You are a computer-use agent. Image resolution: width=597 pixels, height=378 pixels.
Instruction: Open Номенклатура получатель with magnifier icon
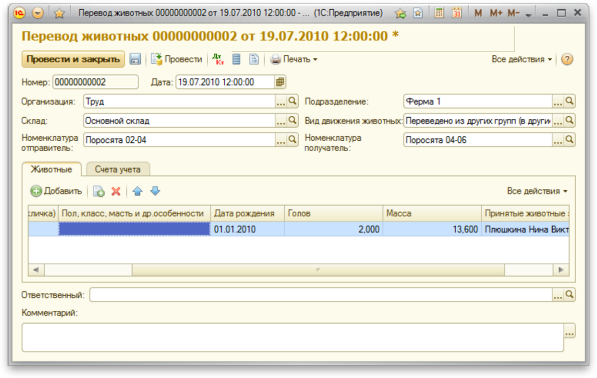pyautogui.click(x=569, y=140)
